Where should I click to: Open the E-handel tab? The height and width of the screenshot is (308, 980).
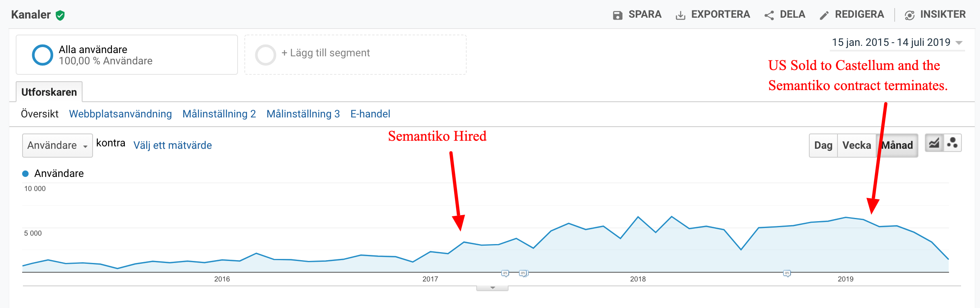pos(370,114)
